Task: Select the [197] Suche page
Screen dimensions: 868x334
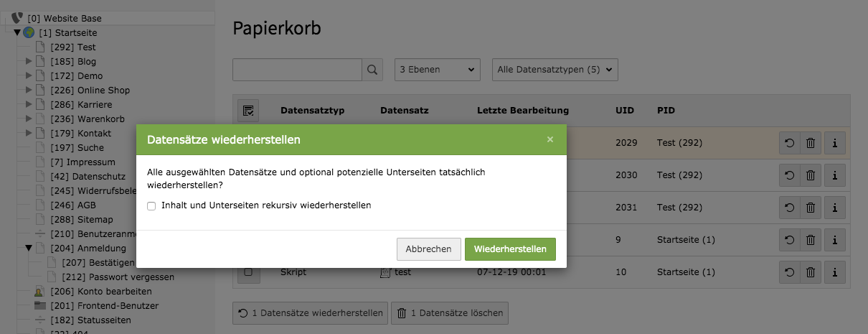Action: coord(77,147)
